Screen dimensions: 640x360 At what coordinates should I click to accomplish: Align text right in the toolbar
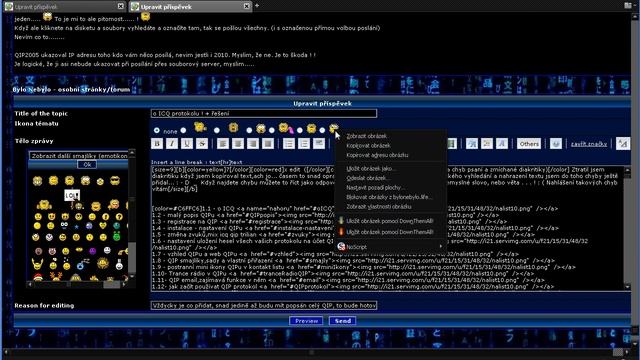coord(253,144)
